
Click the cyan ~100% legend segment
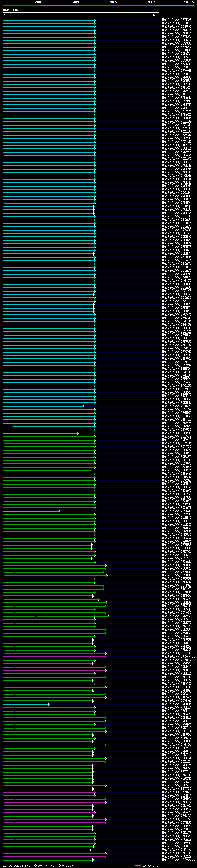coord(175,6)
